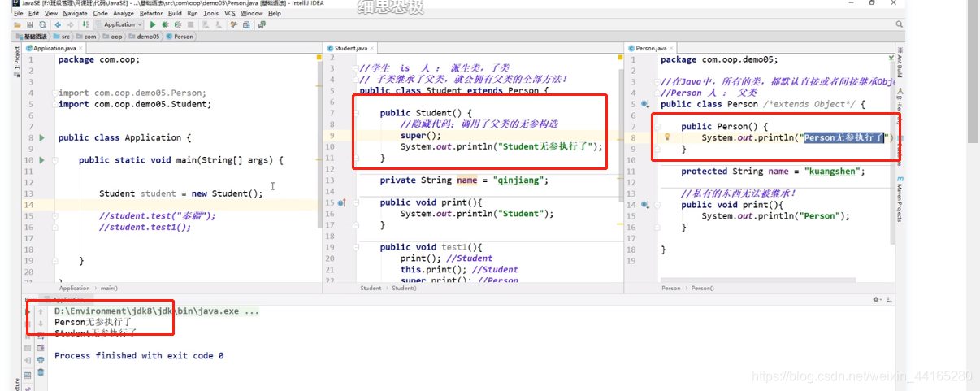Select src in the navigation breadcrumb

pos(63,37)
